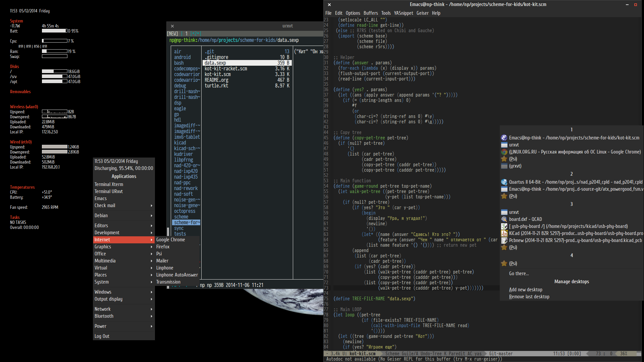Open Check mail menu entry

(x=124, y=205)
